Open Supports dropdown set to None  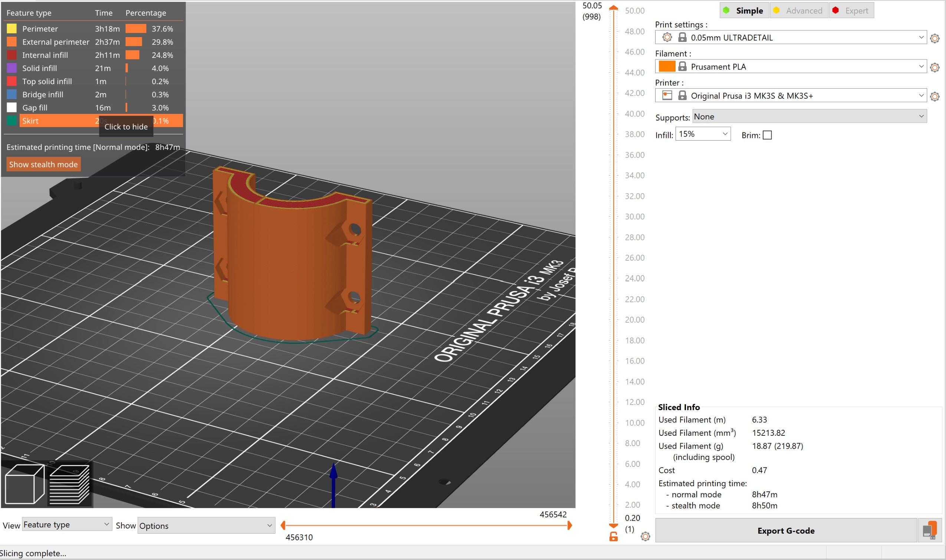tap(809, 116)
